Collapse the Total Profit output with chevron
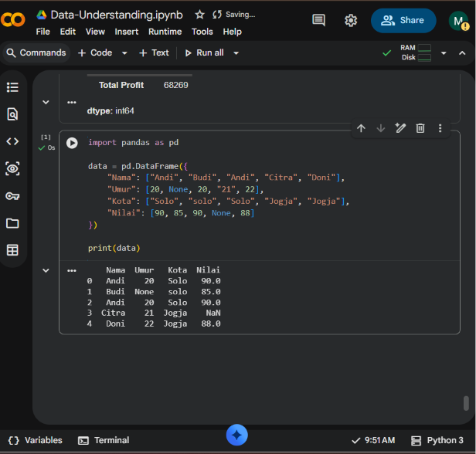 (x=46, y=102)
